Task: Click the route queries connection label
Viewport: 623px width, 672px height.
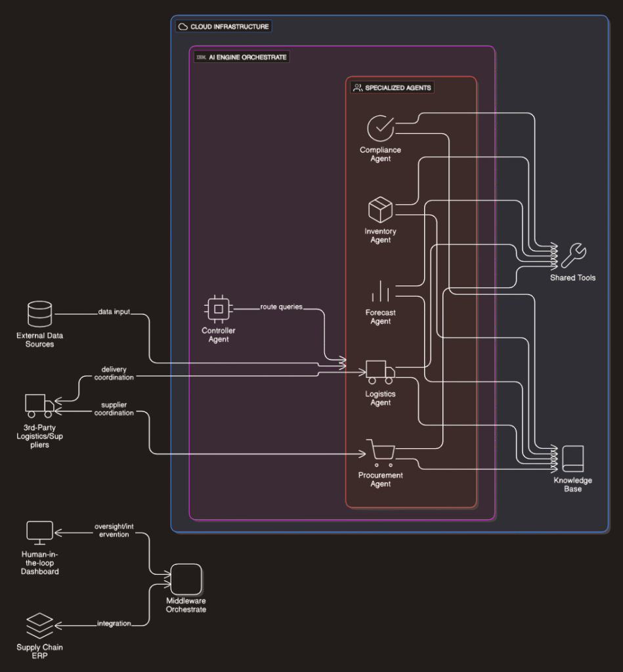Action: [x=281, y=306]
